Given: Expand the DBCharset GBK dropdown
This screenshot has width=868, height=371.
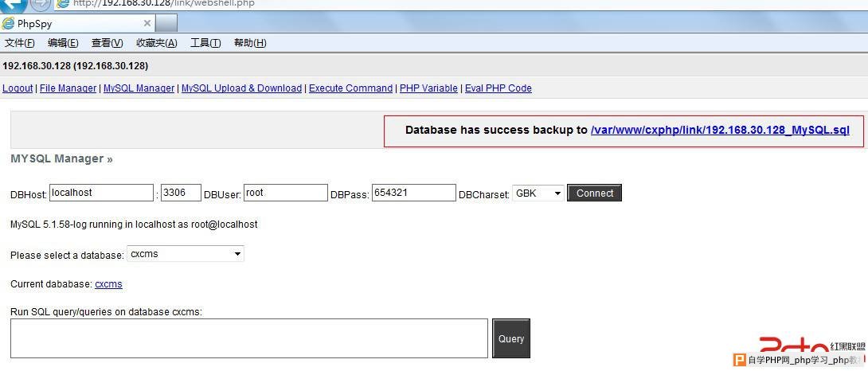Looking at the screenshot, I should point(538,193).
